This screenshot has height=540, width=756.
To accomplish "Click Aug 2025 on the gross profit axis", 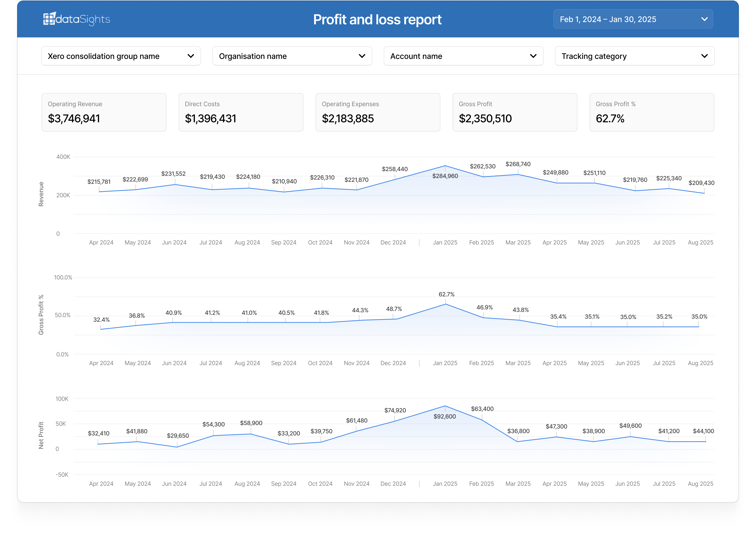I will tap(701, 363).
